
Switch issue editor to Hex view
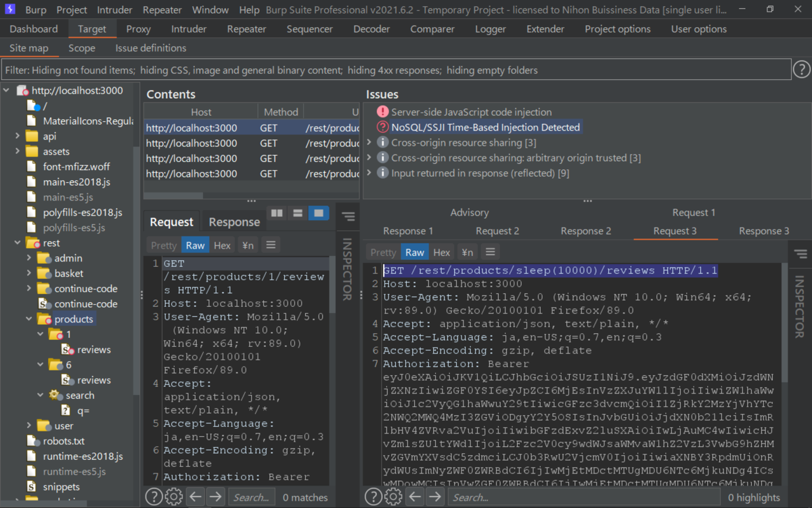(442, 252)
